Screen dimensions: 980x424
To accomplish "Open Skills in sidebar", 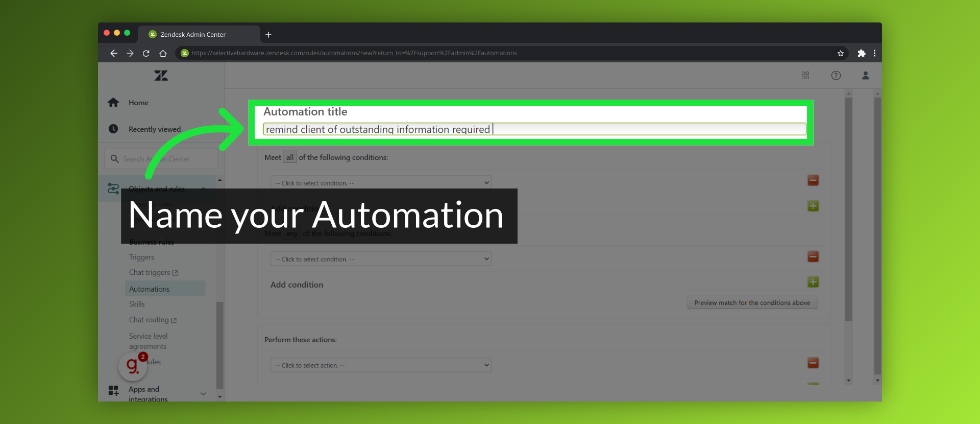I will [137, 304].
